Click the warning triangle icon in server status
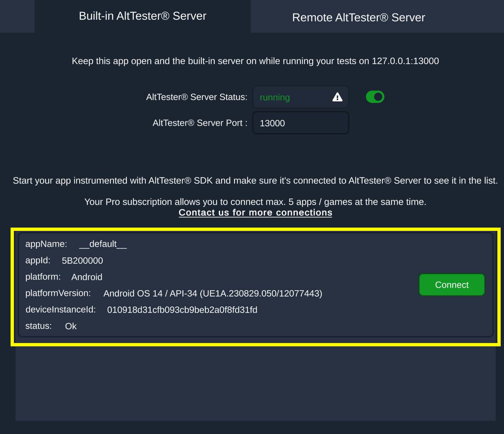 (337, 97)
